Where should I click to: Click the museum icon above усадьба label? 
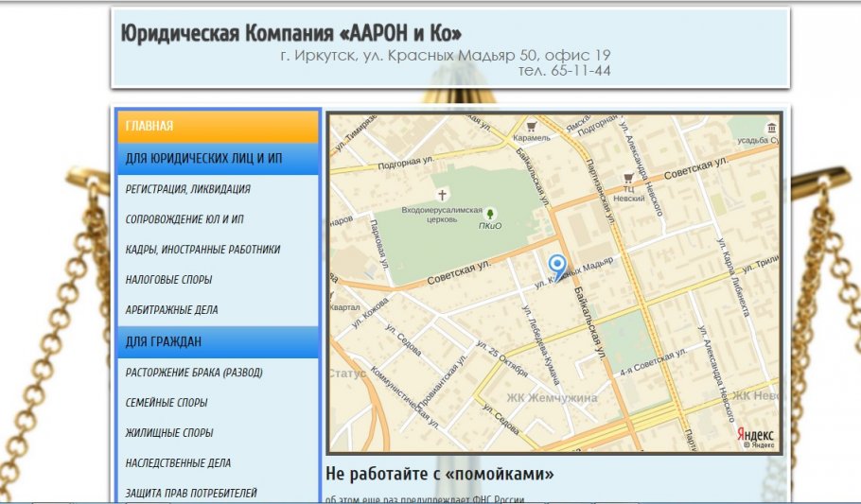[x=773, y=128]
